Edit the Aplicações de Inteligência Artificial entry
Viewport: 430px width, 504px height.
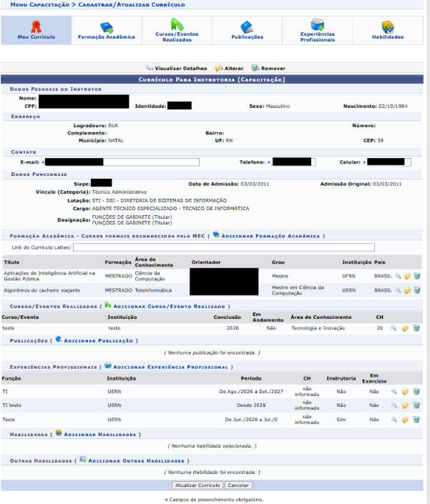[x=407, y=276]
